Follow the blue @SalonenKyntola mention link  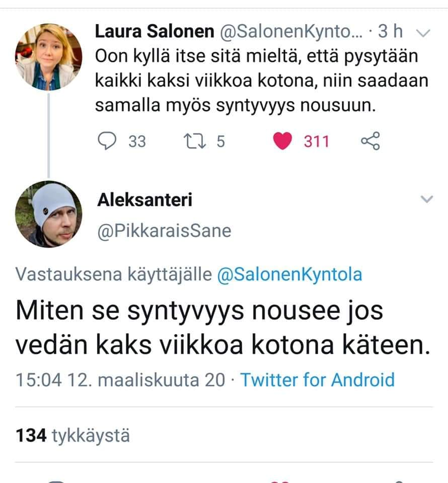click(x=289, y=274)
